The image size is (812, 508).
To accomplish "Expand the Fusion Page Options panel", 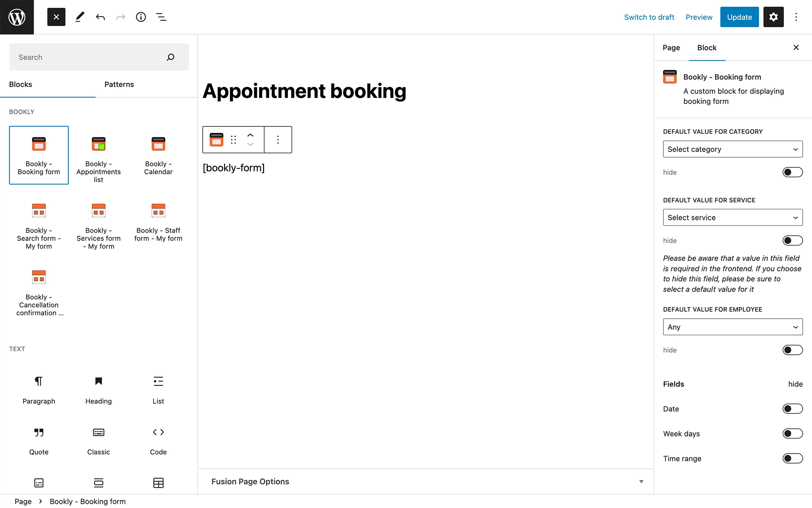I will coord(426,482).
